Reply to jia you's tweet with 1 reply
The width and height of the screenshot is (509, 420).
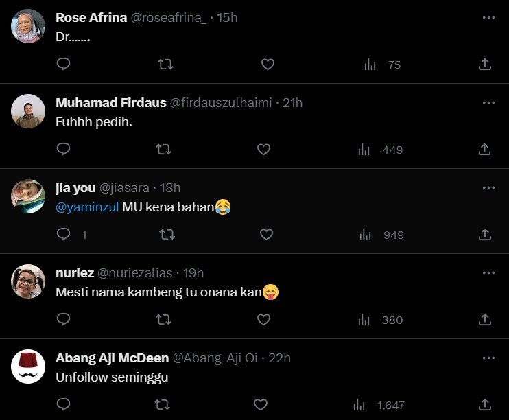(63, 235)
